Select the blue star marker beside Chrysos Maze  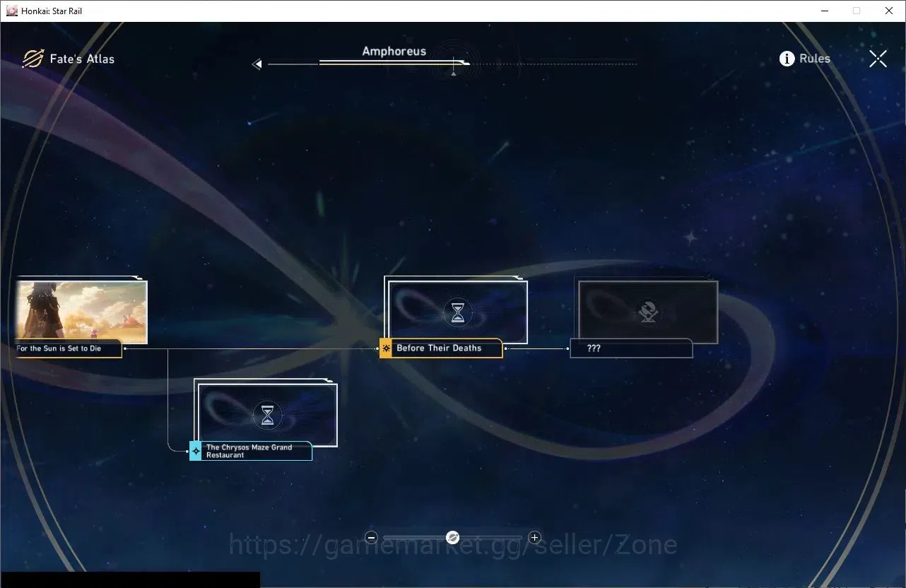pyautogui.click(x=196, y=451)
